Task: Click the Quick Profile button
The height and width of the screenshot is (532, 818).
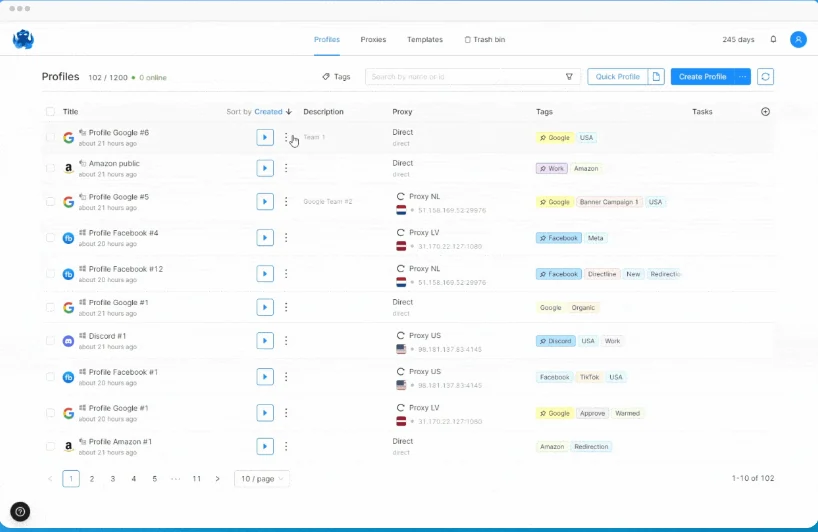Action: 617,77
